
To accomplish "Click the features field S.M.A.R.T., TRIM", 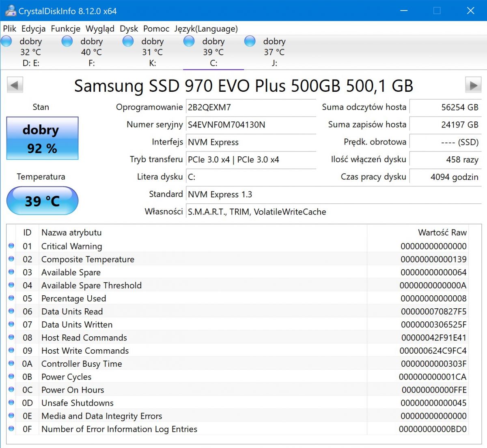I will pos(334,212).
